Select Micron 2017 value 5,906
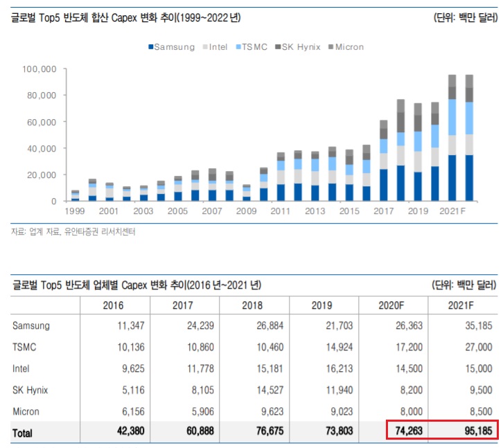 coord(203,411)
